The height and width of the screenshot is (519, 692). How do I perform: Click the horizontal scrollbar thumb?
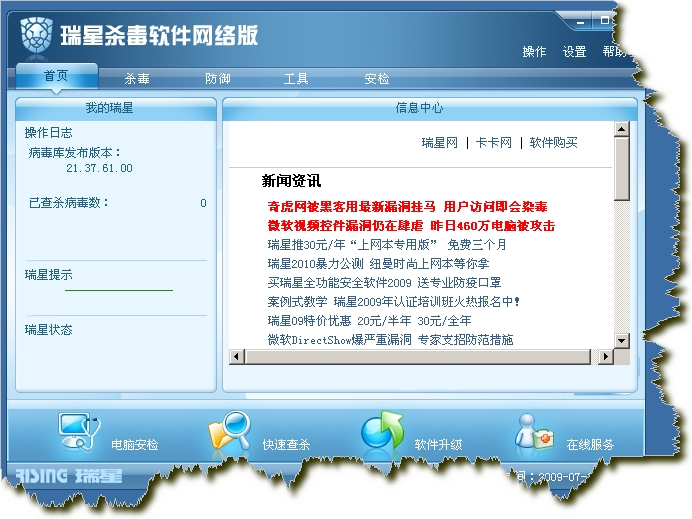[x=417, y=356]
